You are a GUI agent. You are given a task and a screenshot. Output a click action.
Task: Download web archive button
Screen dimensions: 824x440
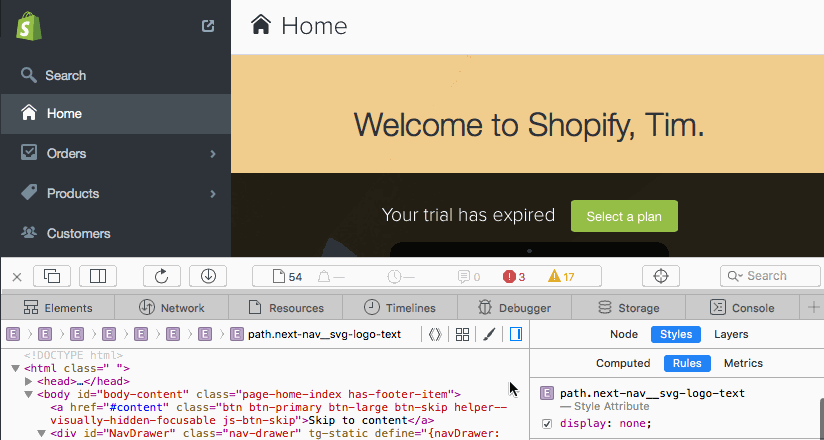(208, 276)
